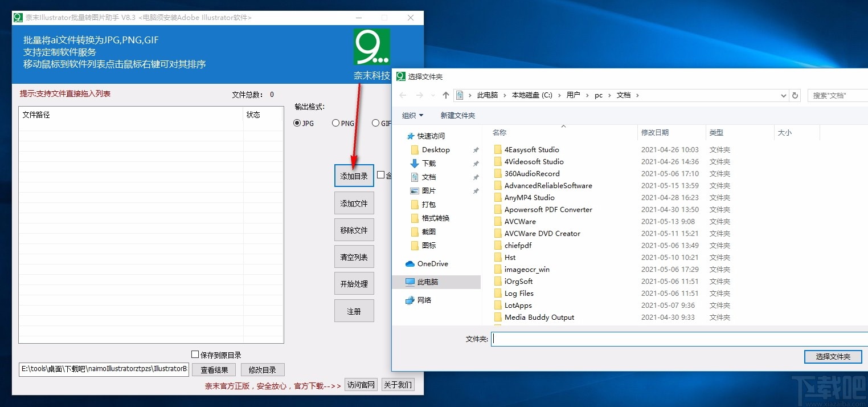868x407 pixels.
Task: Open the 组织 dropdown menu
Action: click(412, 116)
